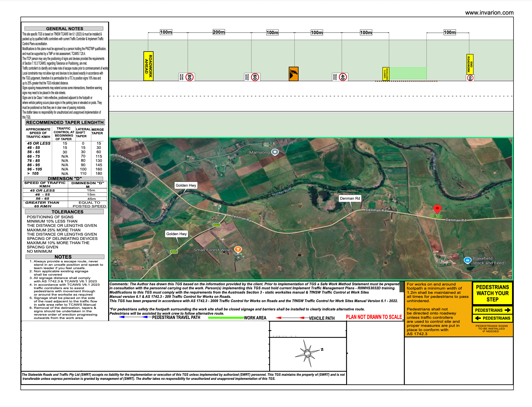The height and width of the screenshot is (407, 532).
Task: Click the LATERAL SHIFT TAPER column header
Action: tap(83, 132)
